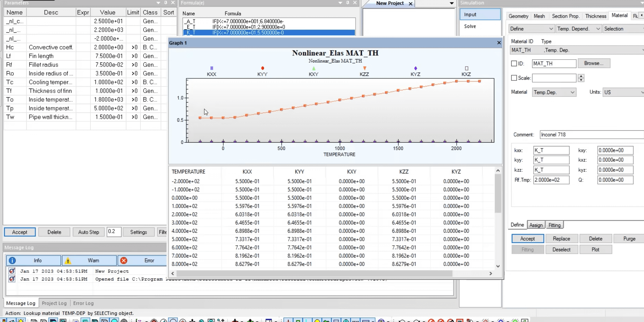The image size is (644, 322).
Task: Enable the ID checkbox in the Material panel
Action: 514,63
